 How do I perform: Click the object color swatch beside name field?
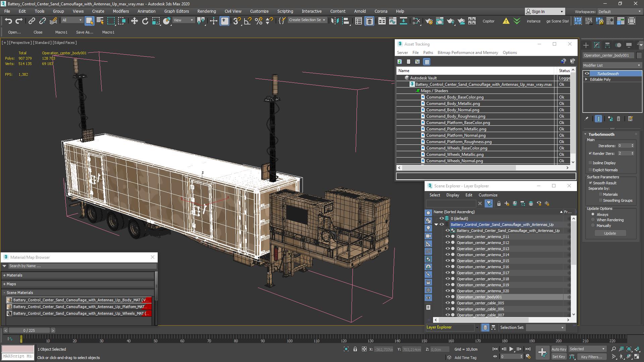639,55
